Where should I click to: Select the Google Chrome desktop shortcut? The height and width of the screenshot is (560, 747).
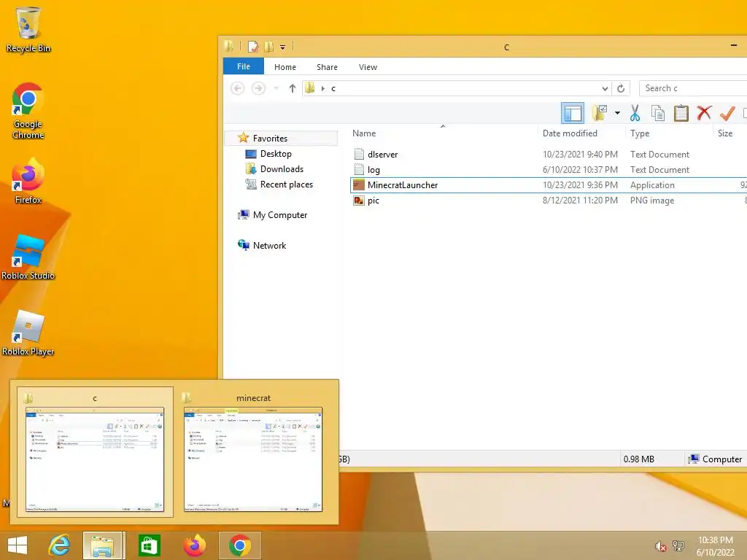pyautogui.click(x=28, y=111)
